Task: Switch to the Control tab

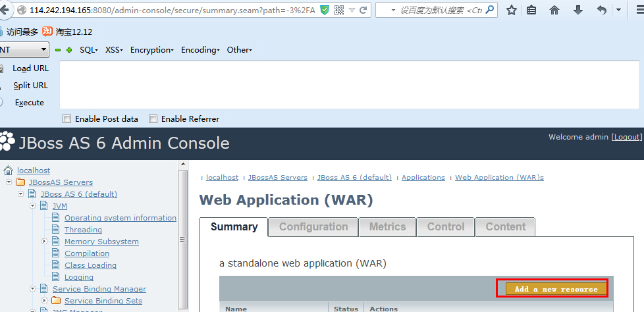Action: 446,227
